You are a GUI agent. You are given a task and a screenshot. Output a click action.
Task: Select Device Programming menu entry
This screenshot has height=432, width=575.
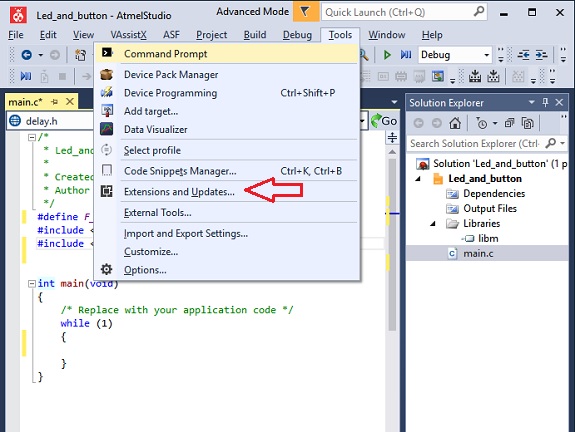[x=227, y=93]
